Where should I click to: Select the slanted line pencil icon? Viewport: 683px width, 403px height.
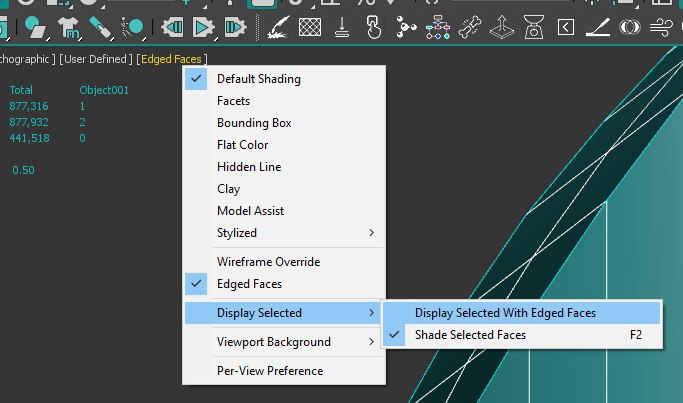[x=598, y=27]
